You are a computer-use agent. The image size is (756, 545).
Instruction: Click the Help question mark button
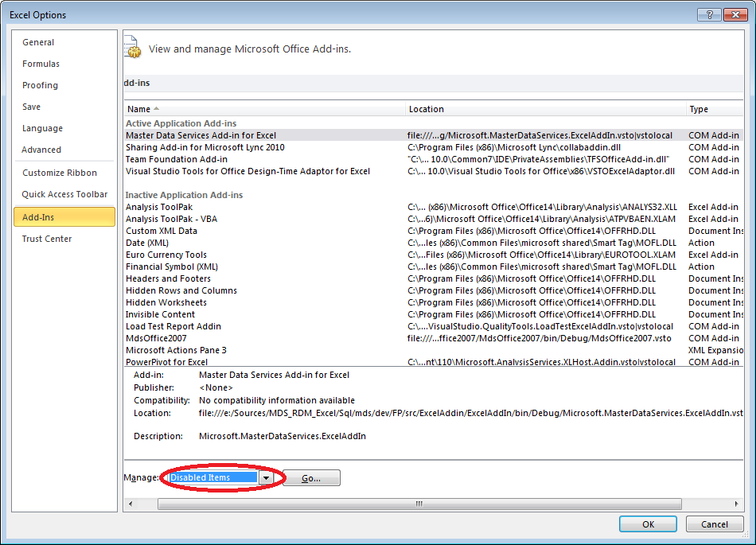pyautogui.click(x=709, y=15)
